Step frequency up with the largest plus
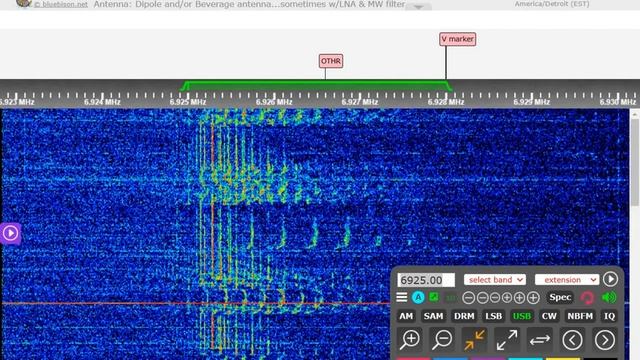Viewport: 640px width, 360px height. click(x=533, y=298)
